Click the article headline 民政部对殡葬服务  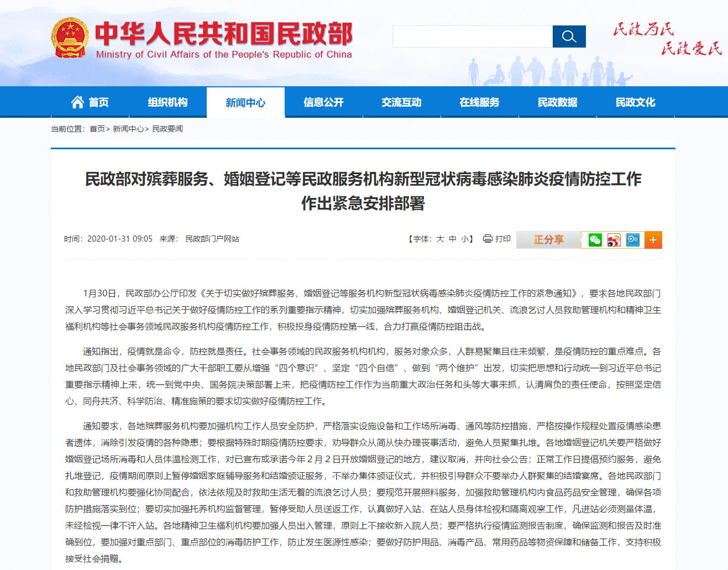[363, 191]
